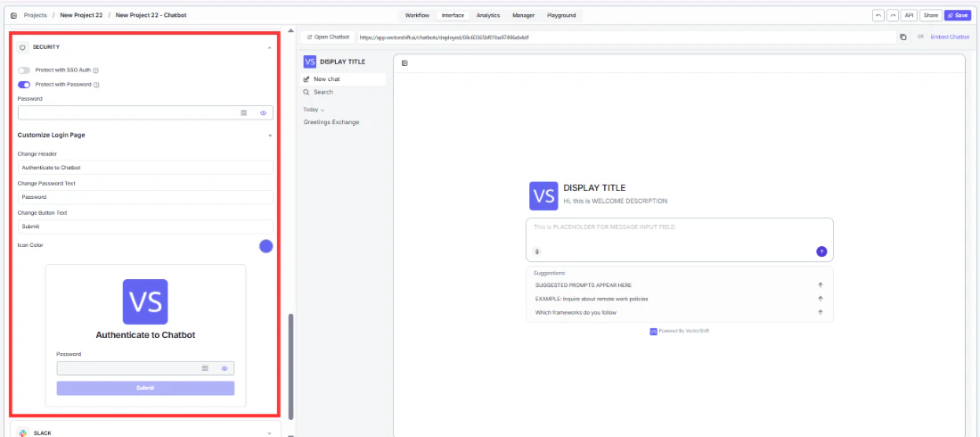This screenshot has height=437, width=980.
Task: Toggle the sidebar icon beside Projects breadcrumb
Action: pos(13,15)
